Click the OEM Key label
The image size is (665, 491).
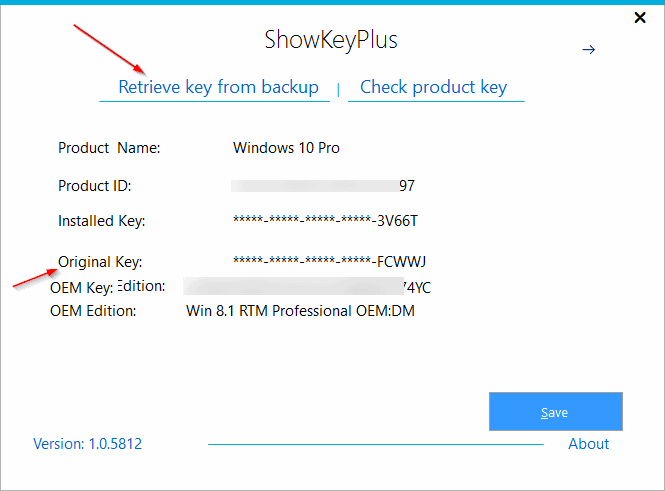(81, 288)
